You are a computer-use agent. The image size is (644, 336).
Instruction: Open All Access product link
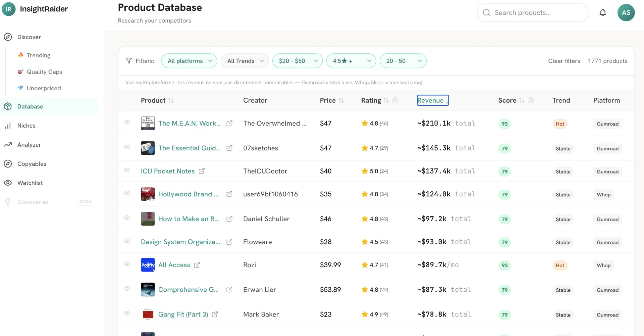pos(174,265)
